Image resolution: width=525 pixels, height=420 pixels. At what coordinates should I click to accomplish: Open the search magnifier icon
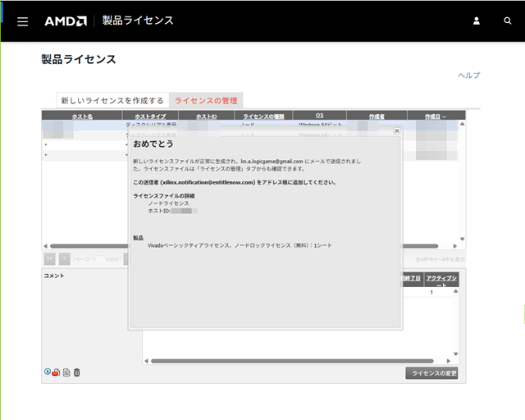[x=508, y=21]
